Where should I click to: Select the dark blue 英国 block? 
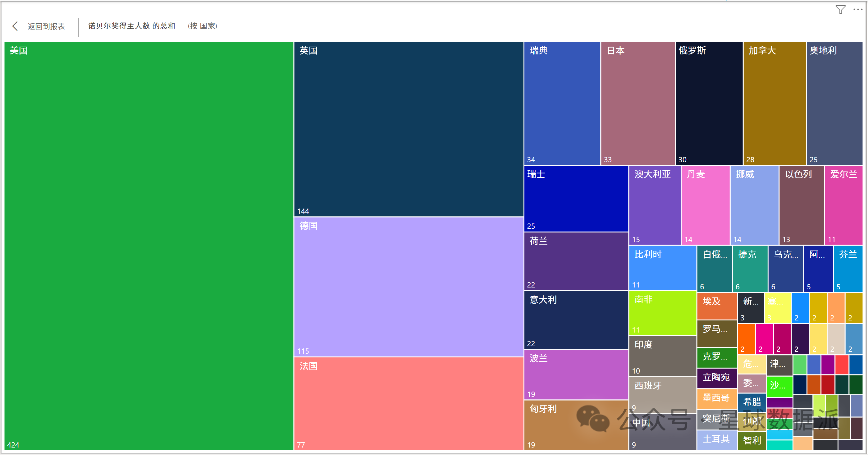point(409,129)
